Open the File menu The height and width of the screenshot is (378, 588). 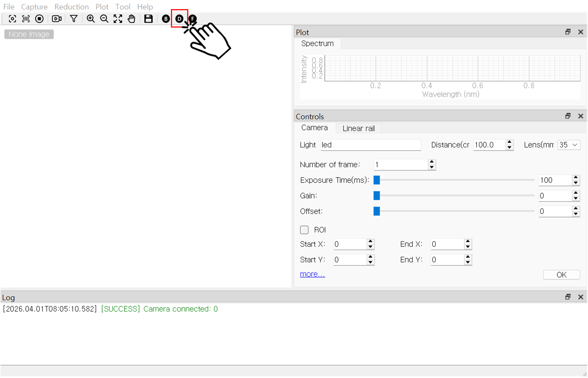[9, 7]
